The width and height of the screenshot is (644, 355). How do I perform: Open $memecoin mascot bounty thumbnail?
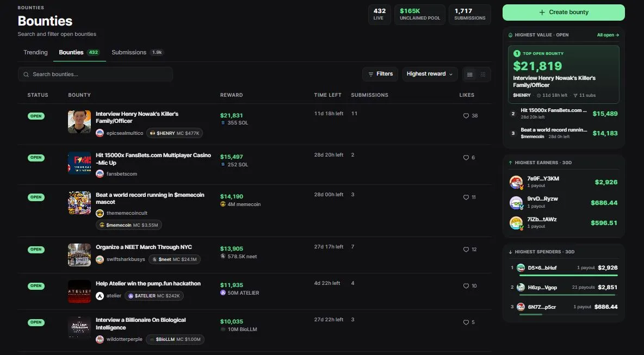79,203
